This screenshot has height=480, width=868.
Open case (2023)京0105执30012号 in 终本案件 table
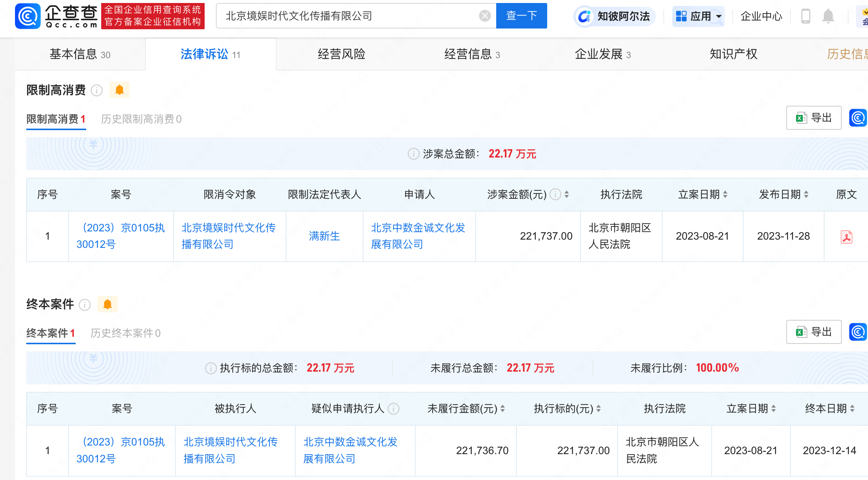pos(121,450)
